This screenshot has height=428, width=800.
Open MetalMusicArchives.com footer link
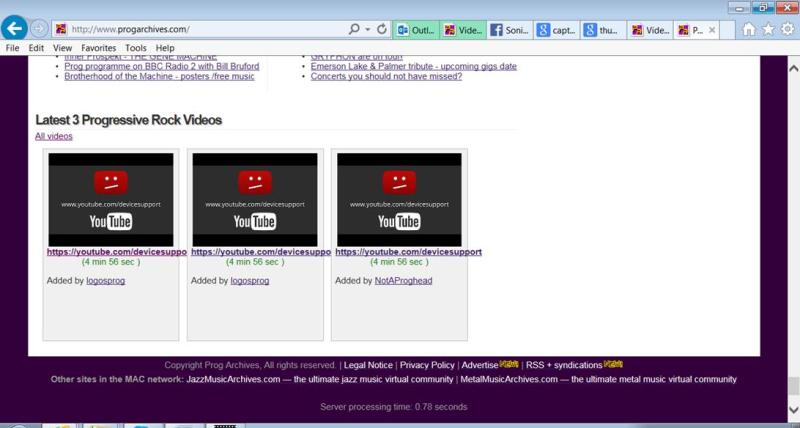509,380
